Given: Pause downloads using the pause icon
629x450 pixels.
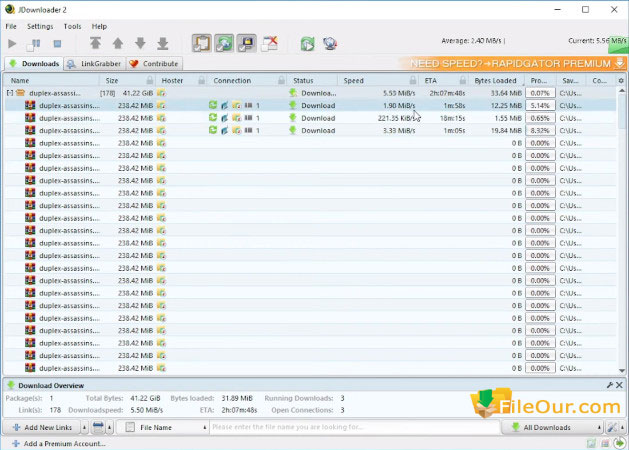Looking at the screenshot, I should (x=34, y=44).
